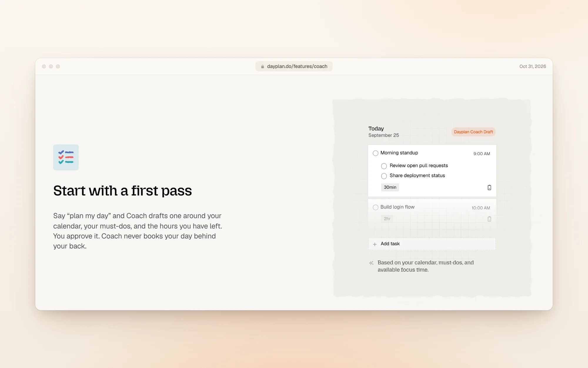Screen dimensions: 588x368
Task: Click the Build login flow task title
Action: point(397,207)
